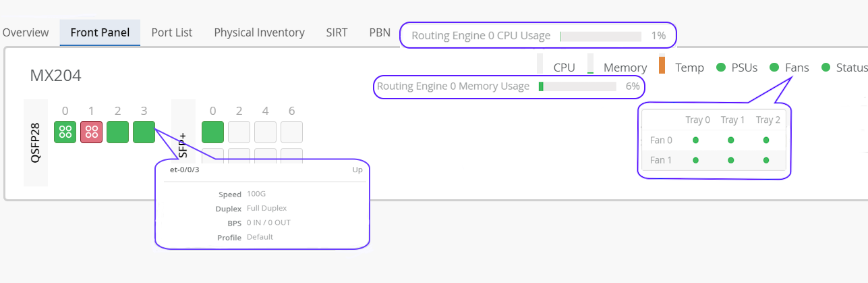This screenshot has height=283, width=868.
Task: Switch to the Overview tab
Action: click(x=26, y=32)
